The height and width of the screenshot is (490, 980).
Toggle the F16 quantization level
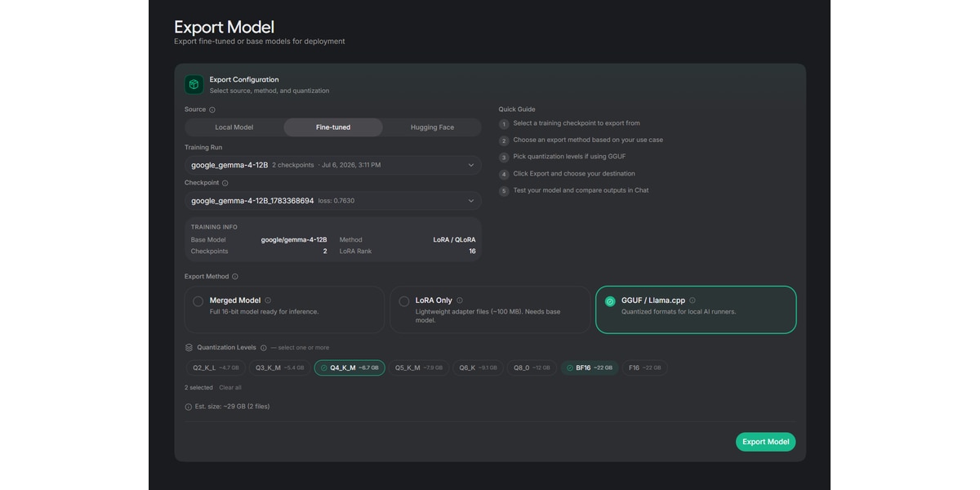tap(645, 367)
